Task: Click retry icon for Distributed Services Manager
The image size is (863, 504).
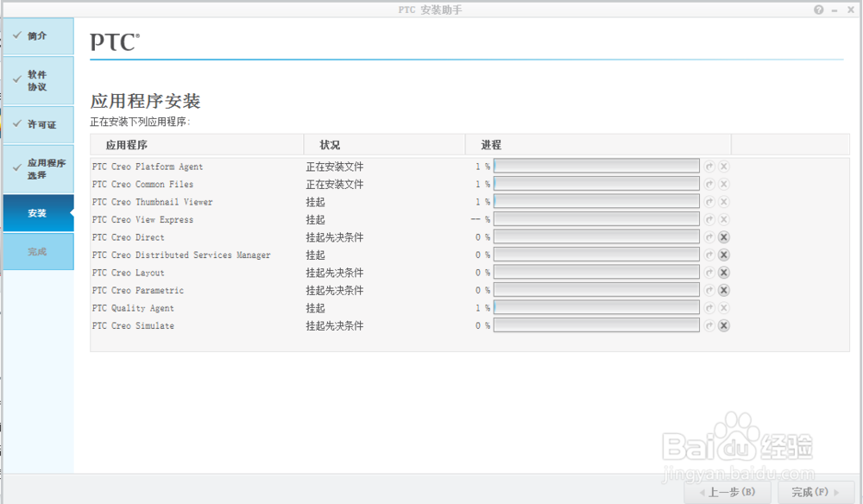Action: [709, 255]
